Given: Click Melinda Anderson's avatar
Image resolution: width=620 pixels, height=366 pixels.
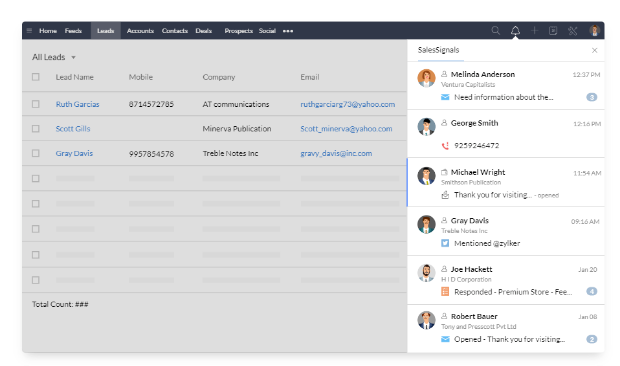Looking at the screenshot, I should pos(426,78).
